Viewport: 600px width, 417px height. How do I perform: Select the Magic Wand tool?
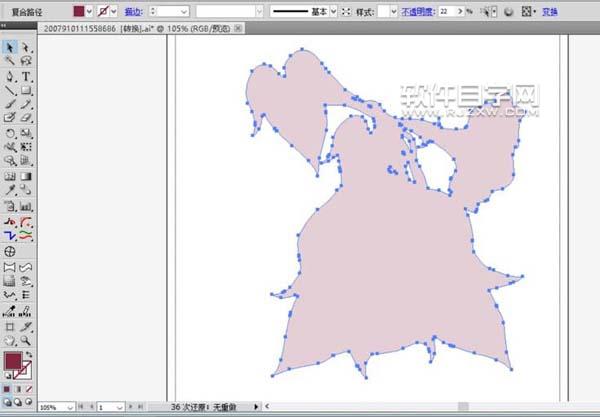[10, 61]
